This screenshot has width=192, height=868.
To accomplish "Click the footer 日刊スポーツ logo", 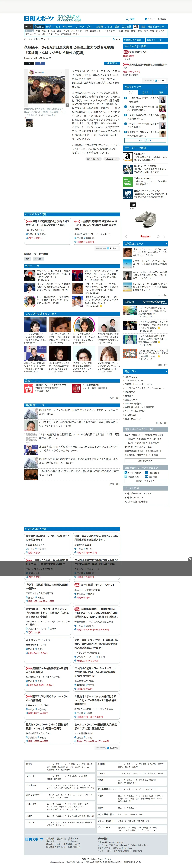I will point(34,839).
